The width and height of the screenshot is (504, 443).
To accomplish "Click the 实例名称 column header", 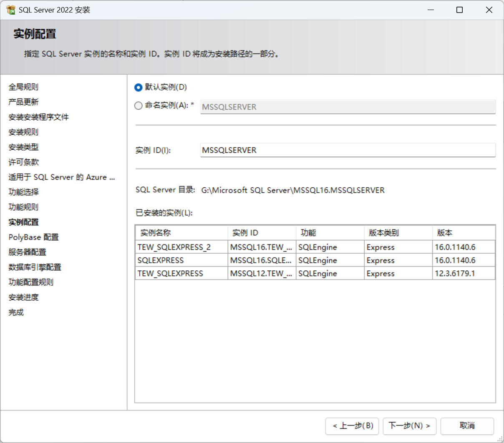I will click(x=181, y=233).
